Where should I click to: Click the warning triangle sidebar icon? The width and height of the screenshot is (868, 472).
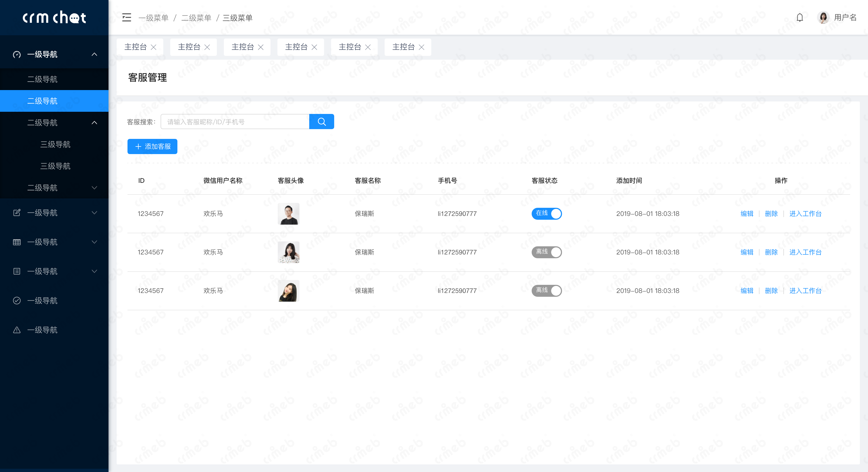(x=17, y=330)
